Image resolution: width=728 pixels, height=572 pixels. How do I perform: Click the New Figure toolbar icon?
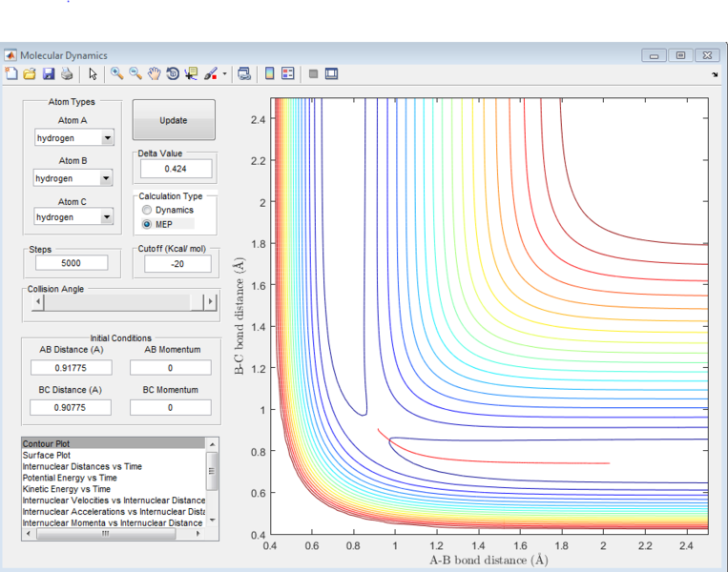(x=11, y=73)
